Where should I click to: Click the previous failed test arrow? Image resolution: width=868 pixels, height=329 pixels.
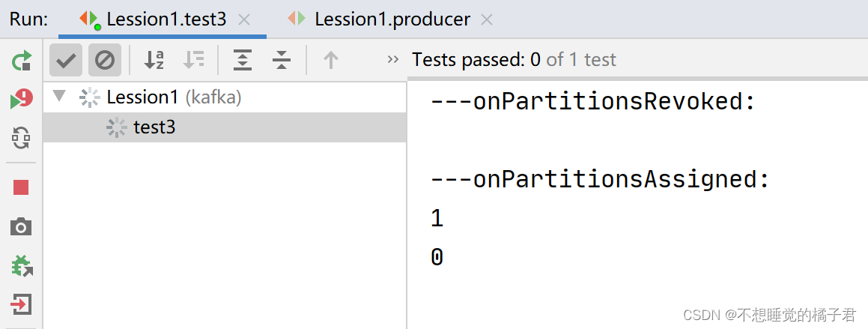click(x=330, y=60)
